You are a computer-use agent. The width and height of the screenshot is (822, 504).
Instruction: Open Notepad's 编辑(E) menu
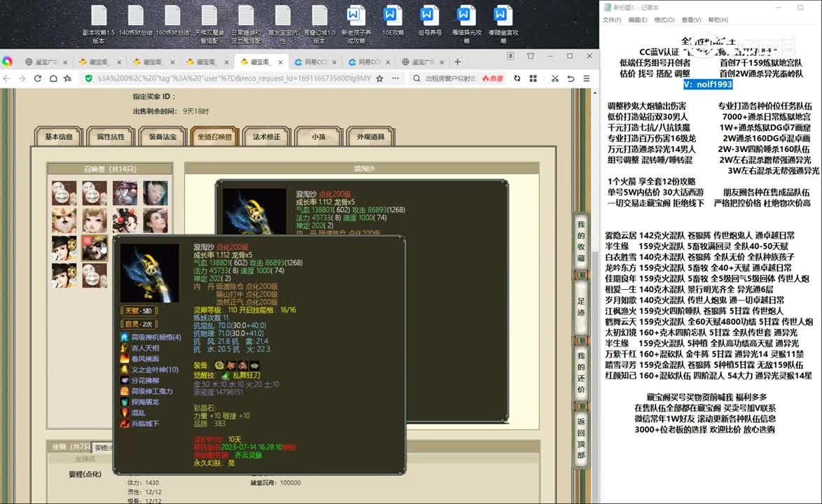tap(637, 20)
